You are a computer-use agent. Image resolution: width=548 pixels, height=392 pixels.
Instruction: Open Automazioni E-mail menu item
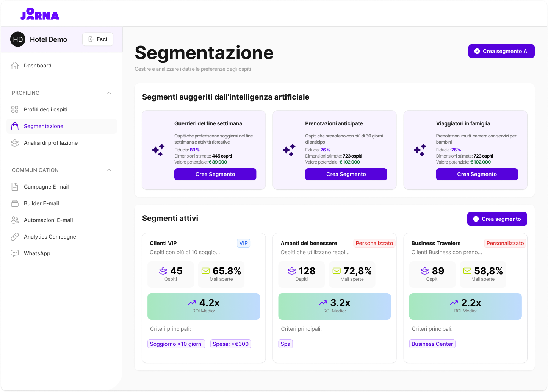48,220
